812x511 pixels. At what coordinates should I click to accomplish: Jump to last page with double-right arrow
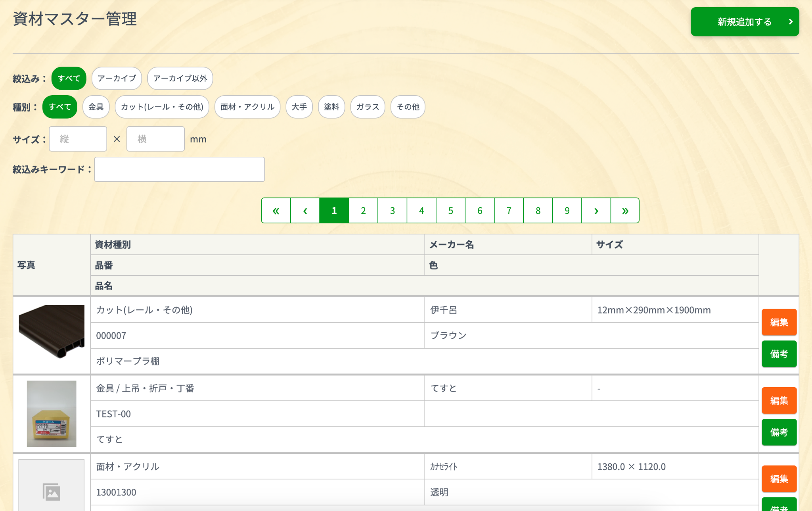point(625,211)
